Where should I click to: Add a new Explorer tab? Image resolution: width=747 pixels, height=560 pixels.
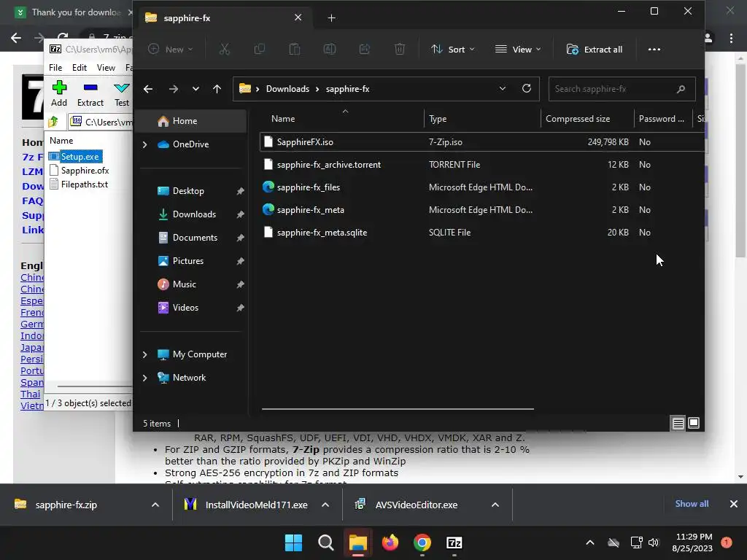coord(332,17)
